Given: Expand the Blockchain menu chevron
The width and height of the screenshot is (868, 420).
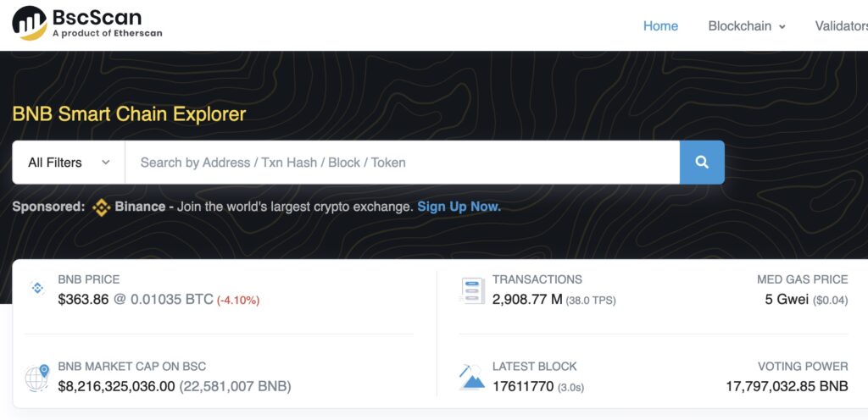Looking at the screenshot, I should (x=782, y=26).
